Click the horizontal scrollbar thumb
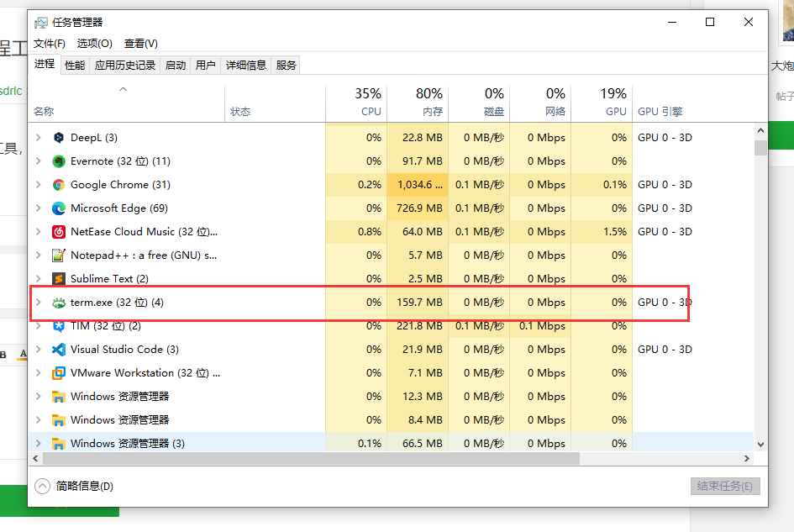The width and height of the screenshot is (794, 532). click(311, 459)
